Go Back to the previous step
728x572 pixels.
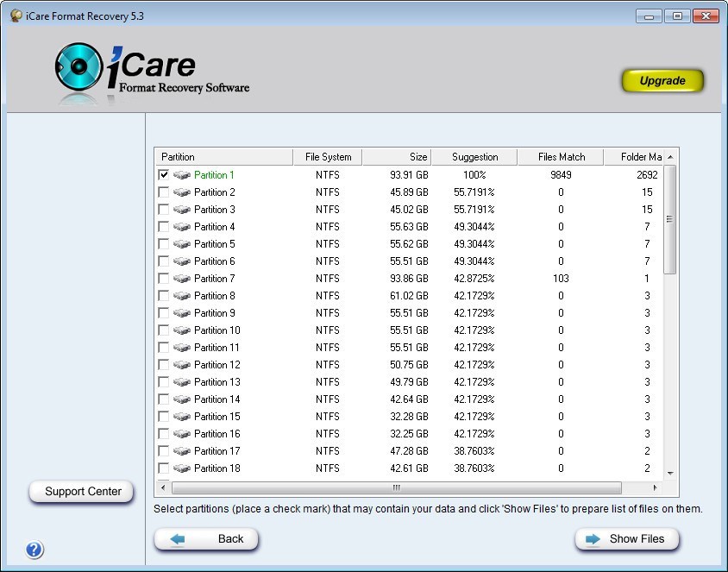(x=206, y=539)
